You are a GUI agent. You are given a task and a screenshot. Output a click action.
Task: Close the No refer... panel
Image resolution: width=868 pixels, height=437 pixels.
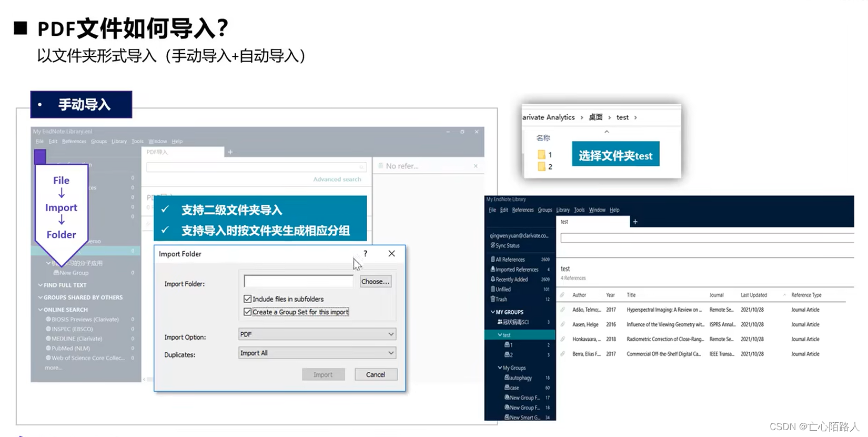tap(476, 166)
